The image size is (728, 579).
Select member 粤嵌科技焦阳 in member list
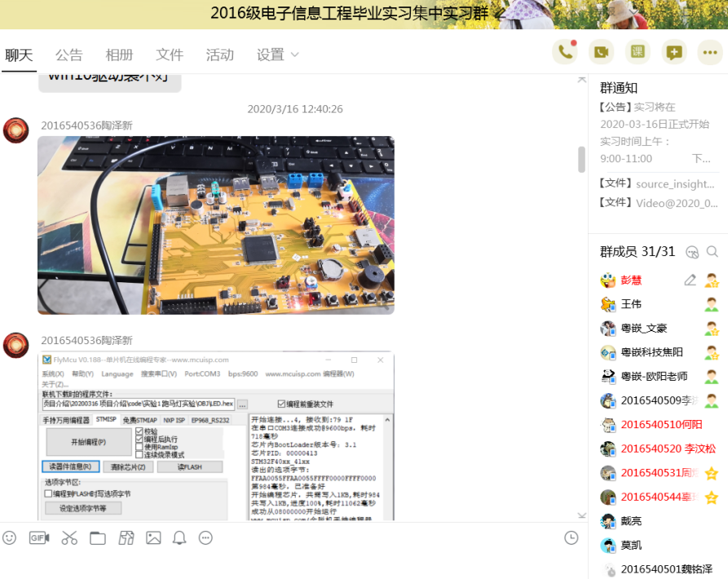tap(652, 352)
